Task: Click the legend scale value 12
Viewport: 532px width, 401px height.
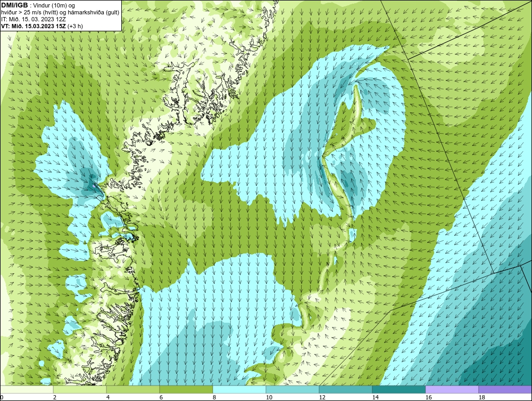Action: (322, 397)
